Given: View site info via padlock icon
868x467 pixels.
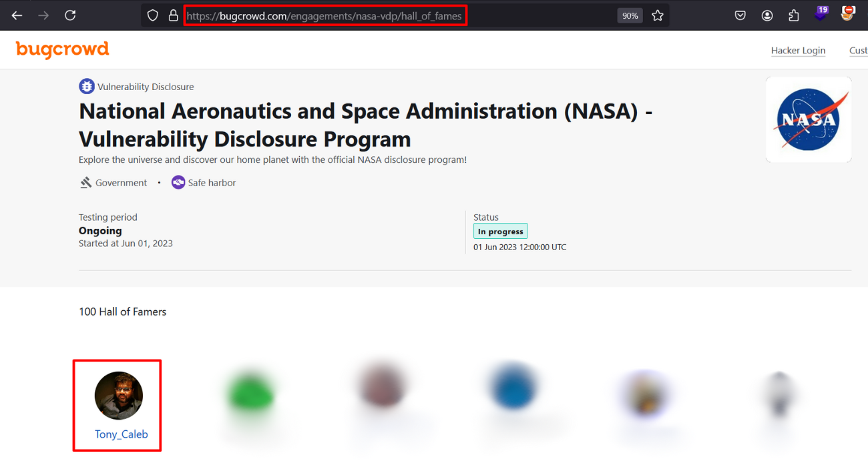Looking at the screenshot, I should (173, 15).
